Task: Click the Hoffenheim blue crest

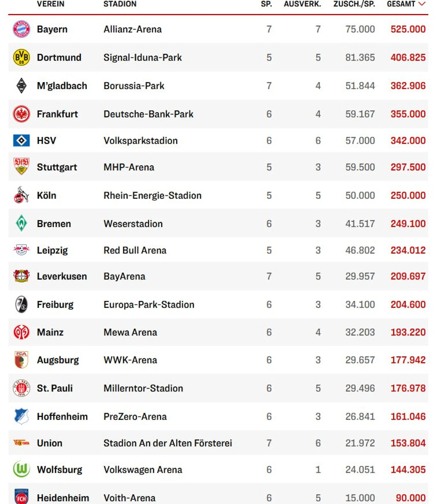Action: 21,416
